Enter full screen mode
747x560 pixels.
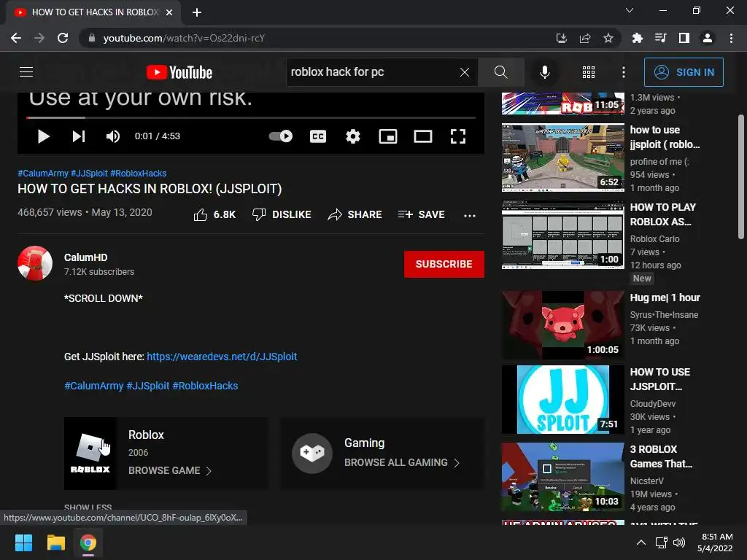[x=458, y=136]
